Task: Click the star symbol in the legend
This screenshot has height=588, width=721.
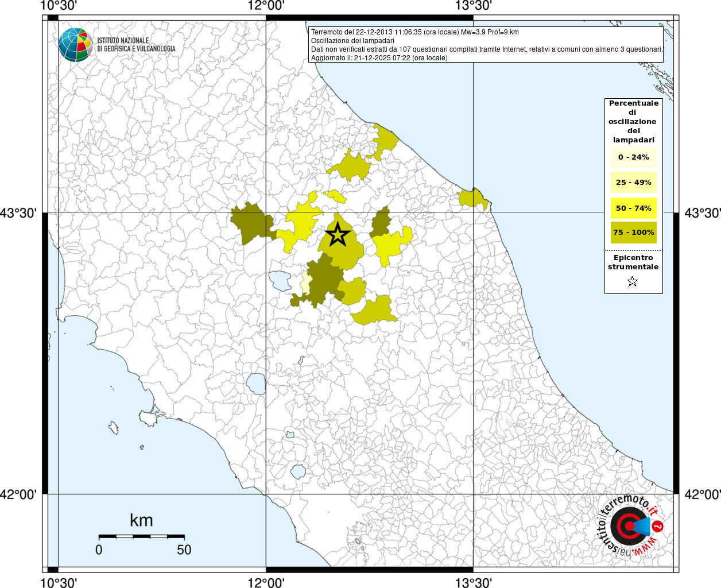Action: tap(633, 281)
